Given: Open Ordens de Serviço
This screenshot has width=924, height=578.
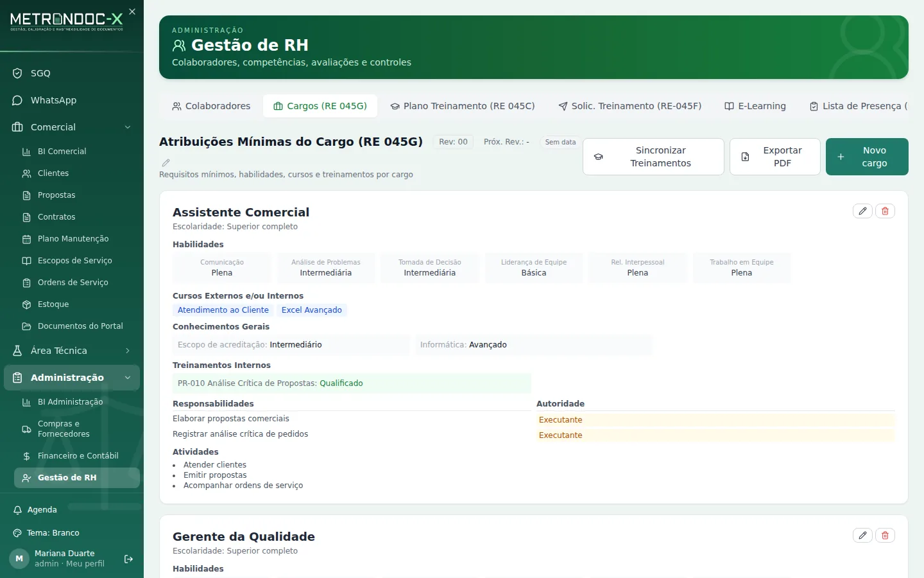Looking at the screenshot, I should (77, 283).
